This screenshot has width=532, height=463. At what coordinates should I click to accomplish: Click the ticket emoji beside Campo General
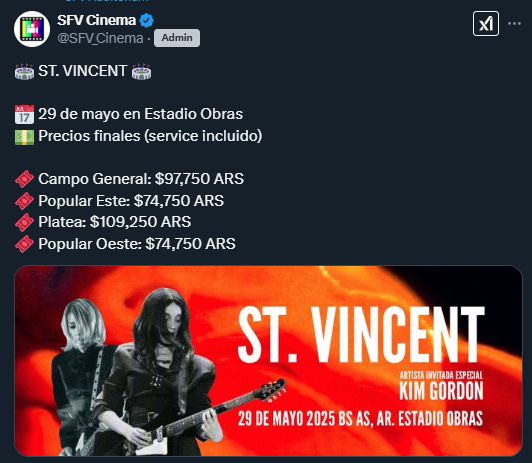pyautogui.click(x=24, y=179)
